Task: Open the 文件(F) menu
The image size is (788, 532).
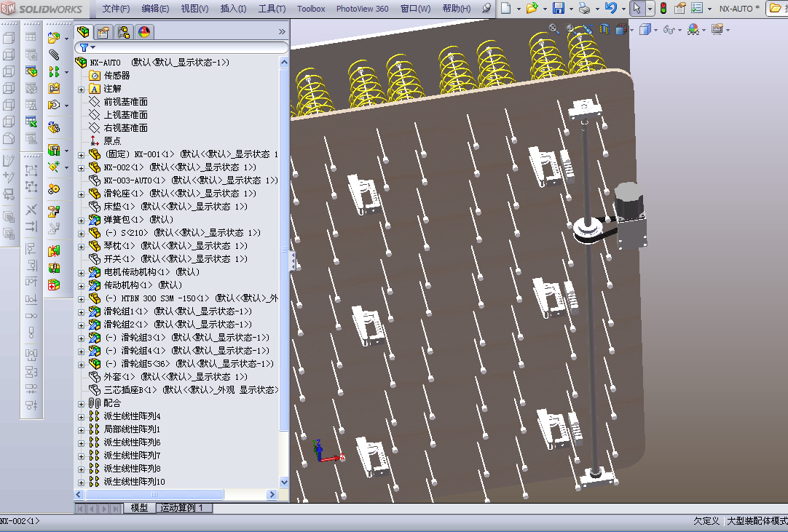Action: click(116, 9)
